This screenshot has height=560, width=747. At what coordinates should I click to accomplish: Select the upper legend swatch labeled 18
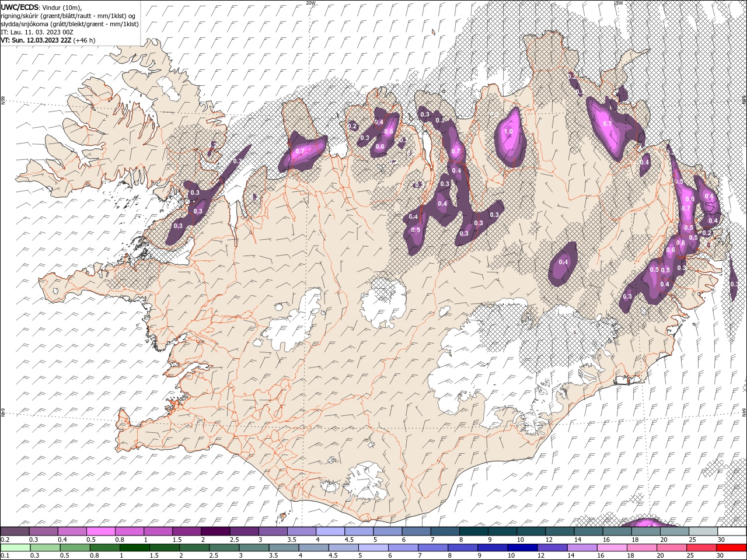pos(645,531)
